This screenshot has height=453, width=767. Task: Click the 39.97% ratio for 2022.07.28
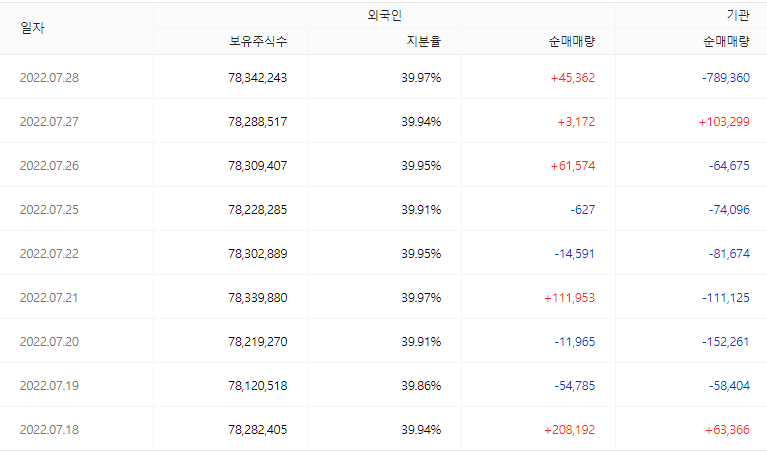421,78
